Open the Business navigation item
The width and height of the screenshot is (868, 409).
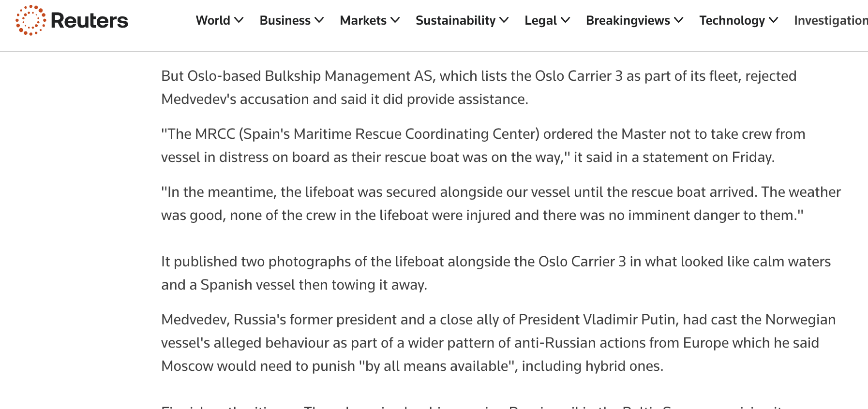click(285, 20)
